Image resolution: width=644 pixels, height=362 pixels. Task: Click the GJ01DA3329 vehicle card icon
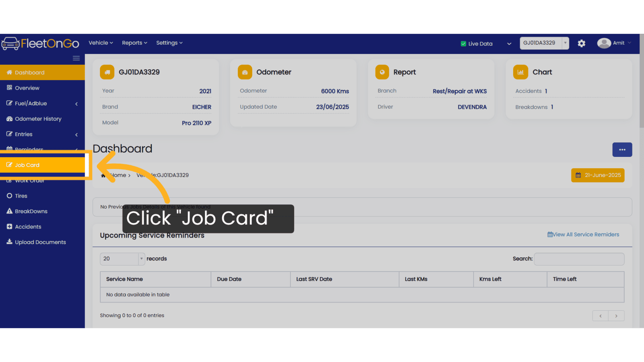(x=107, y=72)
